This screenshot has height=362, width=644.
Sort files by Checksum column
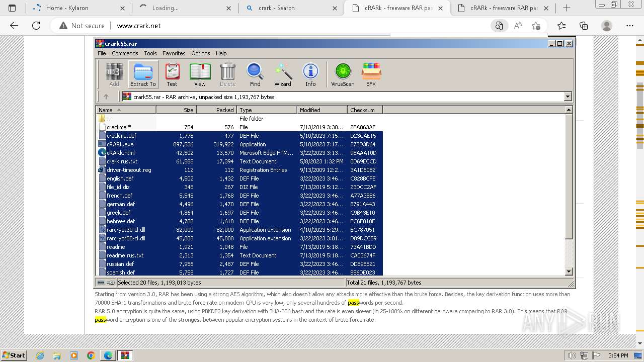(365, 110)
